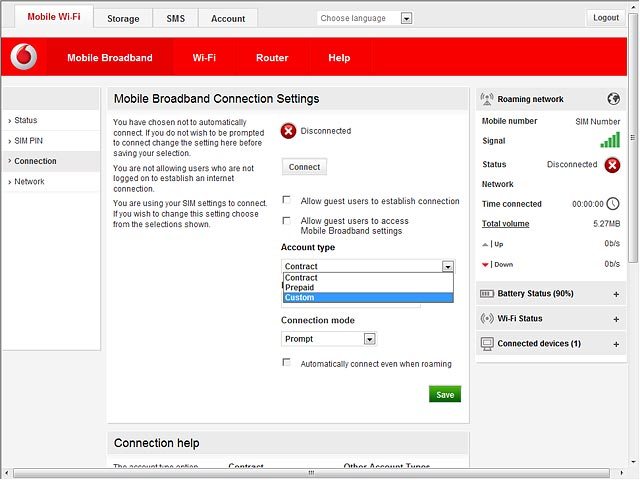Click the battery icon
640x480 pixels.
pyautogui.click(x=487, y=294)
